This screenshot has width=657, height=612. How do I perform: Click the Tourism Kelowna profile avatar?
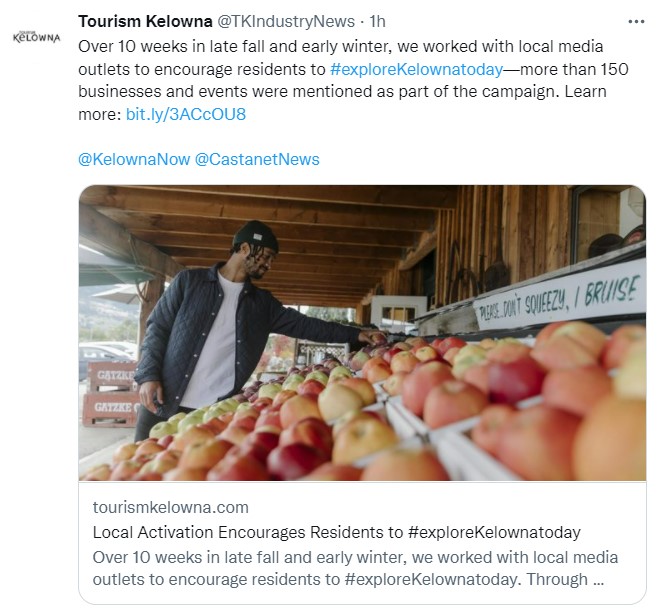35,37
